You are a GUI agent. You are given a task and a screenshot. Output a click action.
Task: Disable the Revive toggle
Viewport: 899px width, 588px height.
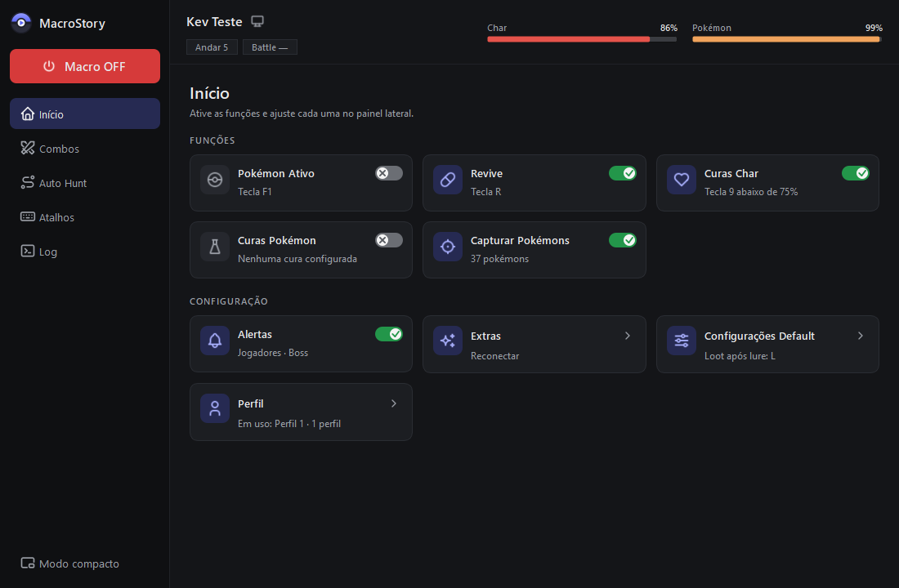(x=623, y=173)
